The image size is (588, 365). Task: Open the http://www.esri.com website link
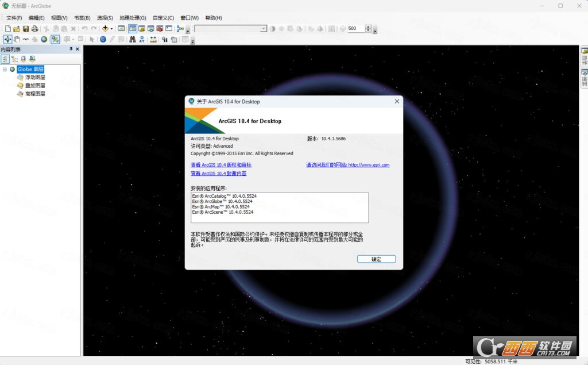(x=369, y=165)
